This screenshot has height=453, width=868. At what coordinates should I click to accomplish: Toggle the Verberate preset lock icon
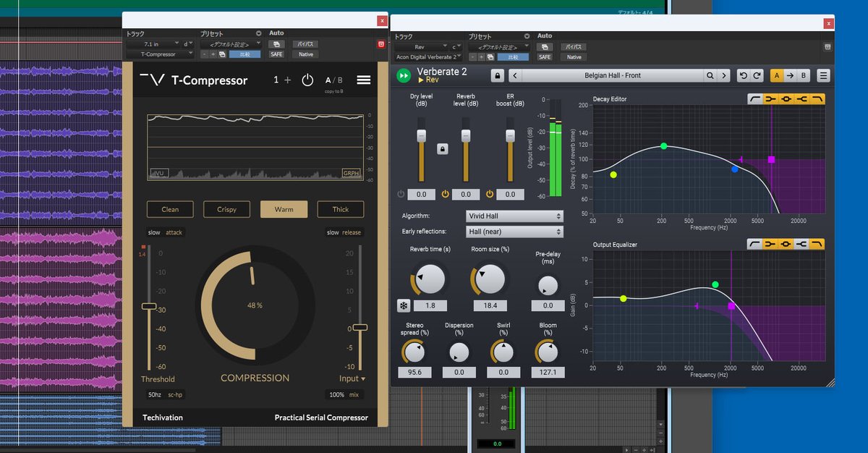click(497, 75)
